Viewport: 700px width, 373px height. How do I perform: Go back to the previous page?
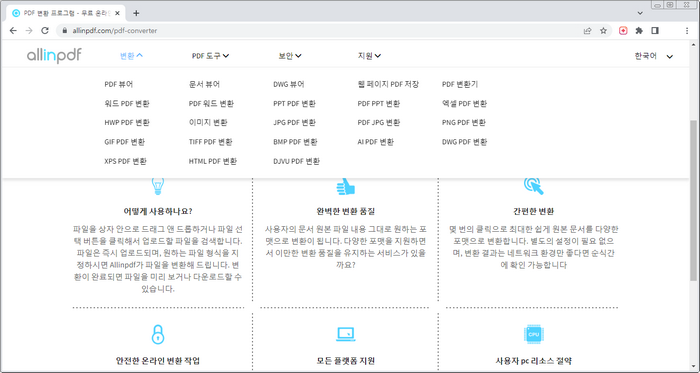pyautogui.click(x=13, y=31)
